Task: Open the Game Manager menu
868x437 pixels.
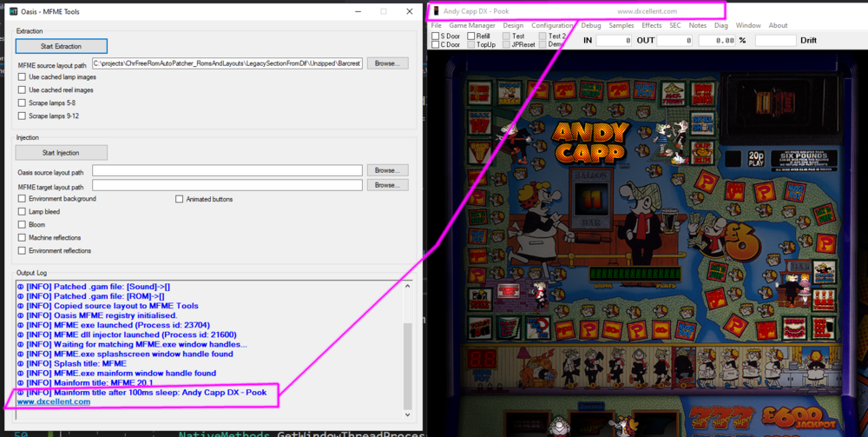Action: [x=472, y=25]
